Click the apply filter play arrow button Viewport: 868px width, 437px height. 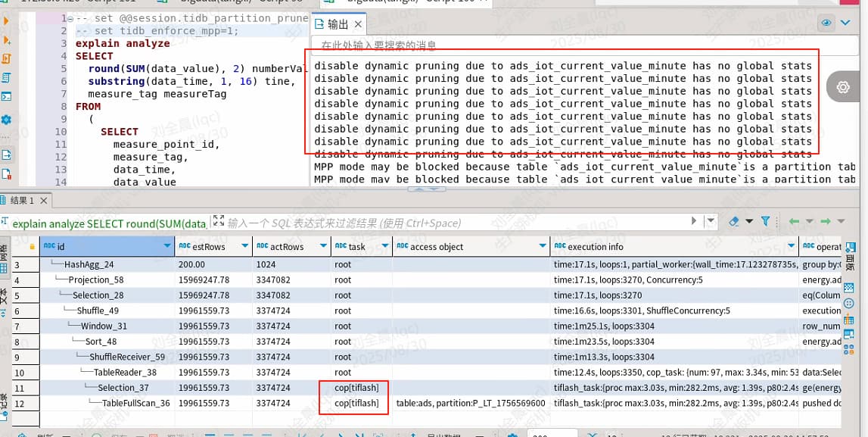coord(694,221)
